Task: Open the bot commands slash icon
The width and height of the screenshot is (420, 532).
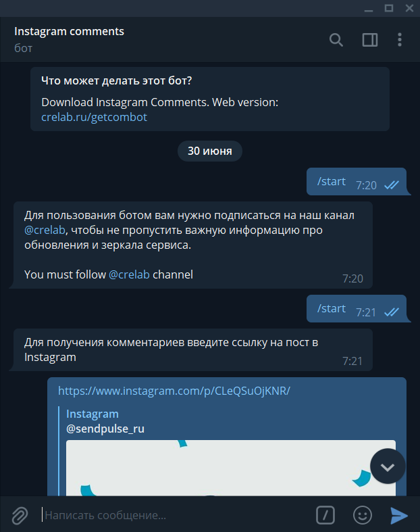Action: [325, 515]
